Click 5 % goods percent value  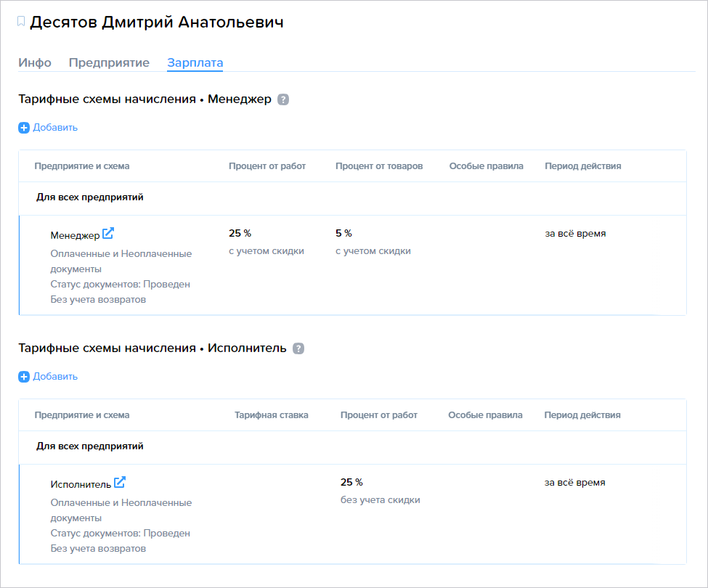click(x=343, y=233)
